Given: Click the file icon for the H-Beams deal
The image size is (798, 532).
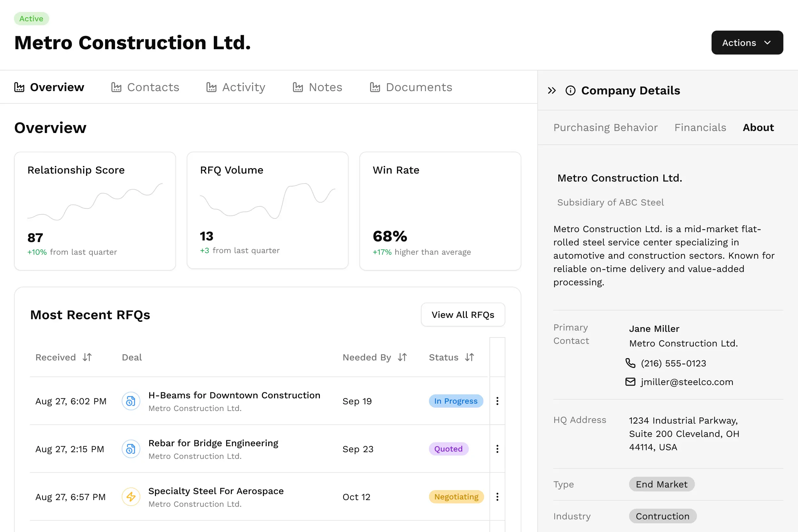Looking at the screenshot, I should pos(131,401).
